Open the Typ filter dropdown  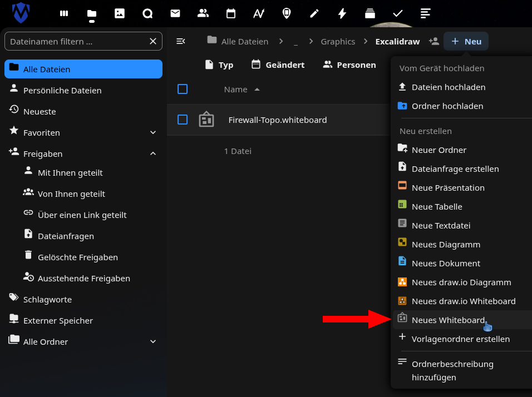click(219, 64)
